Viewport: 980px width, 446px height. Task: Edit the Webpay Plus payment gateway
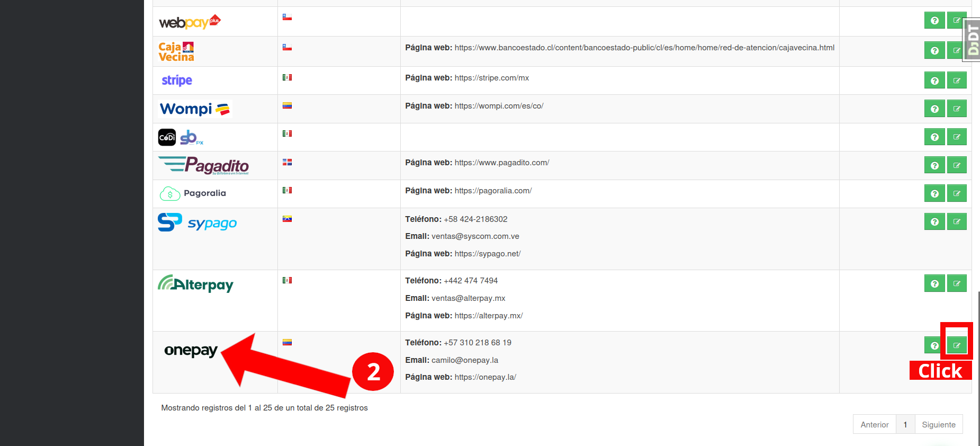click(955, 20)
